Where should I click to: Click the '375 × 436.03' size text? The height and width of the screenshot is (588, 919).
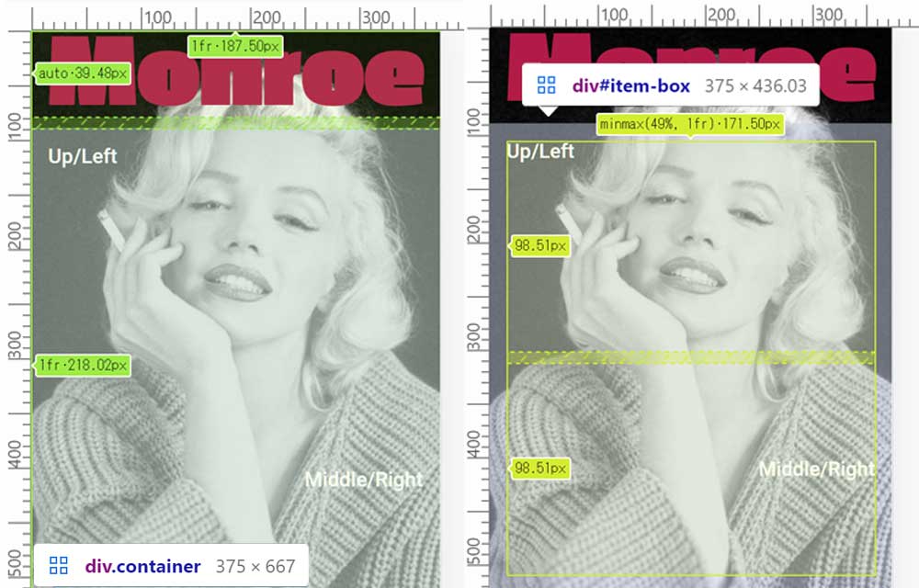click(x=755, y=86)
